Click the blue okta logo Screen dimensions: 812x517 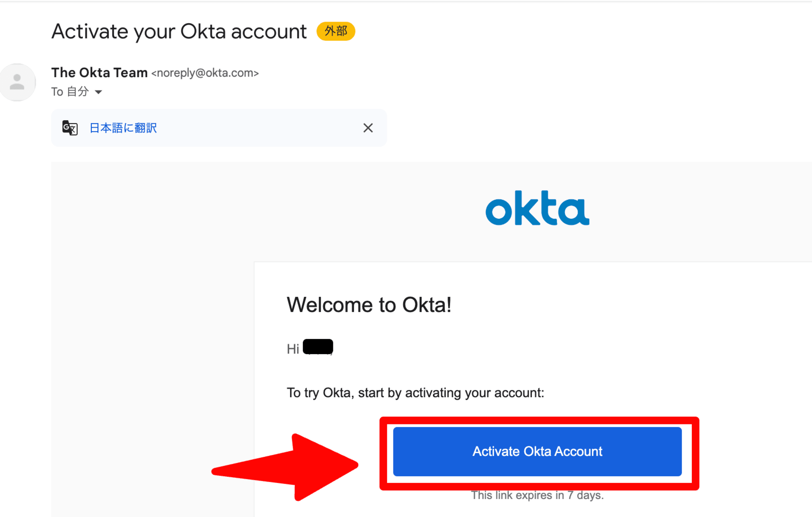[x=537, y=208]
